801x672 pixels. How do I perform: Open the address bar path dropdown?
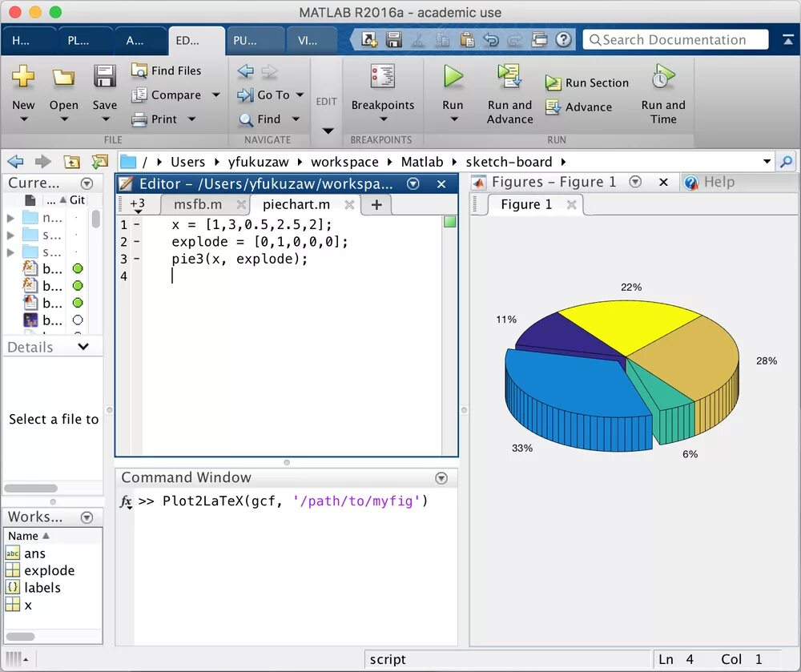(x=767, y=162)
